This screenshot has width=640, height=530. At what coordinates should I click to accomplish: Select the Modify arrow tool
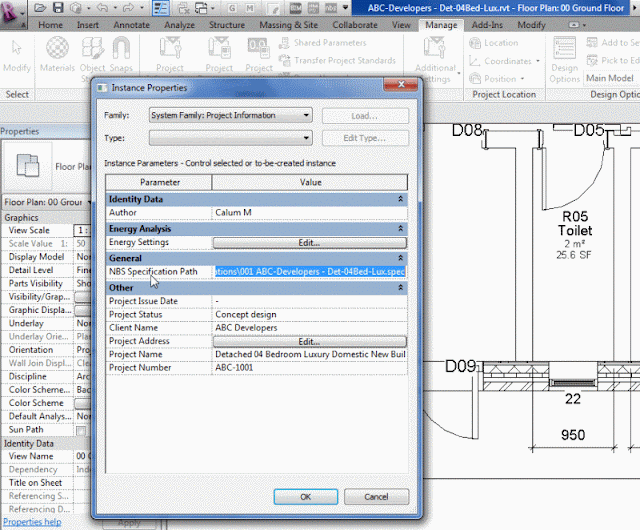(x=17, y=56)
